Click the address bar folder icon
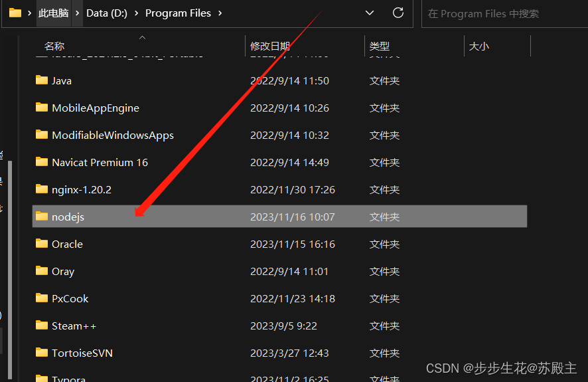 click(x=15, y=13)
